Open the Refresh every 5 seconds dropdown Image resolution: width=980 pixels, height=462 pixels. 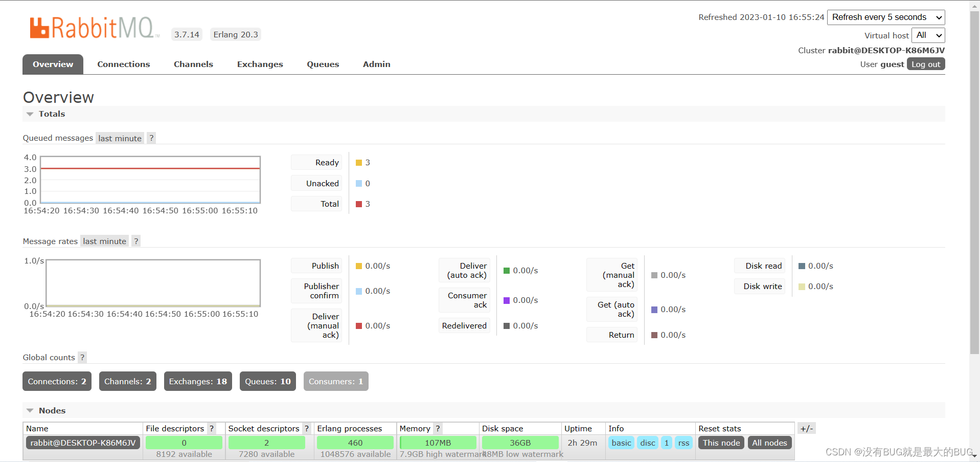tap(885, 17)
